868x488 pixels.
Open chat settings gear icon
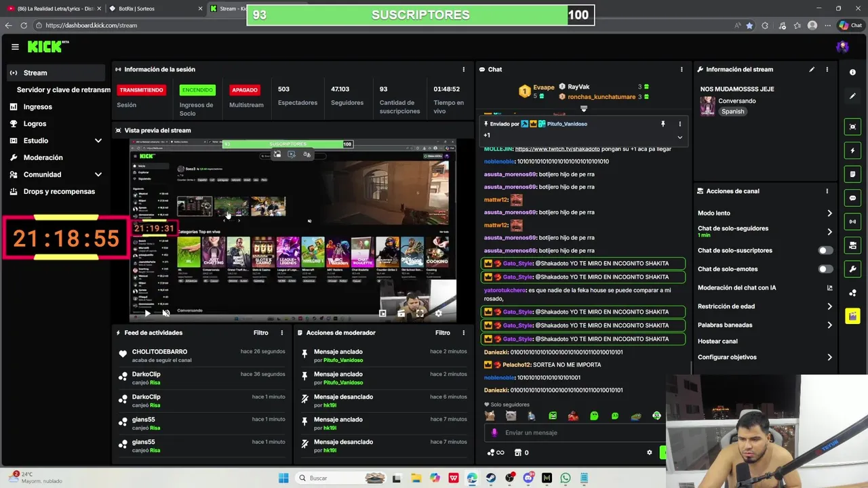click(649, 453)
